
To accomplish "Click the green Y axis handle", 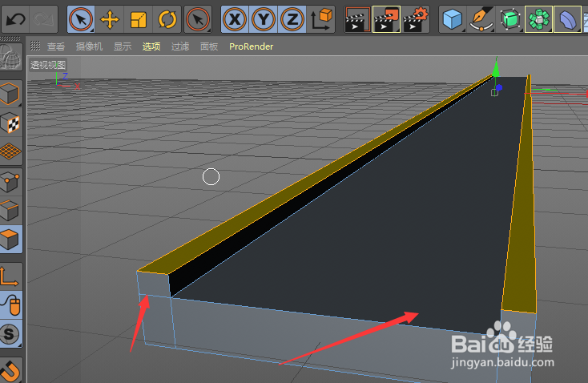I will pyautogui.click(x=496, y=69).
